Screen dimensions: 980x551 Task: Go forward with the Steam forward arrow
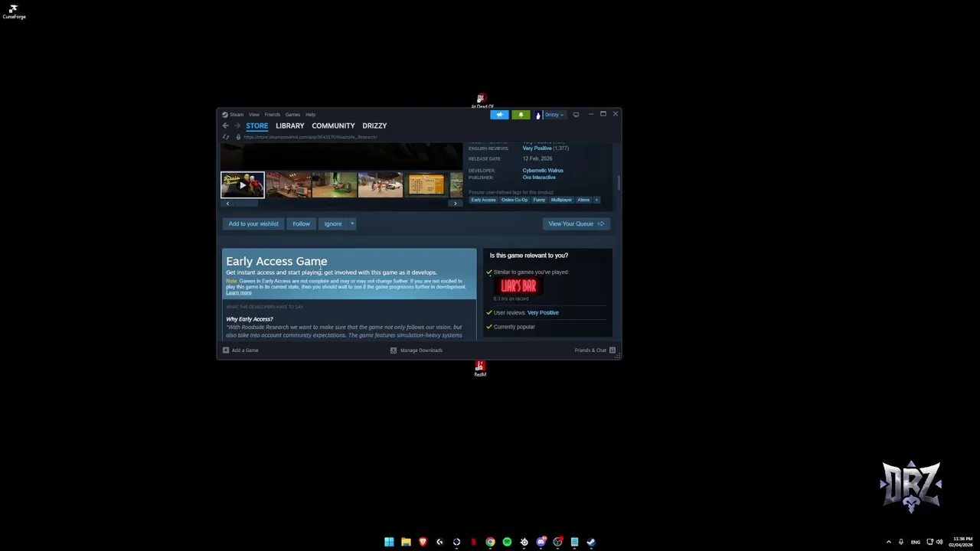tap(237, 126)
